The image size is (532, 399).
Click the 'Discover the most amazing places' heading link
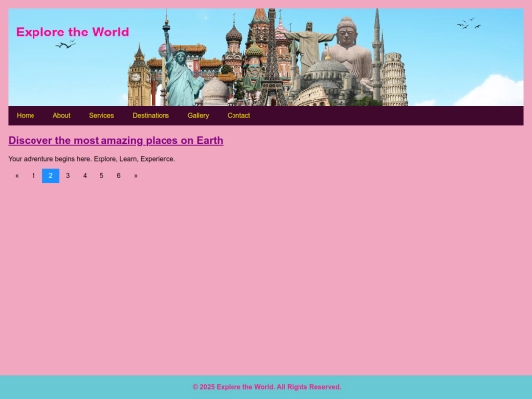click(115, 141)
